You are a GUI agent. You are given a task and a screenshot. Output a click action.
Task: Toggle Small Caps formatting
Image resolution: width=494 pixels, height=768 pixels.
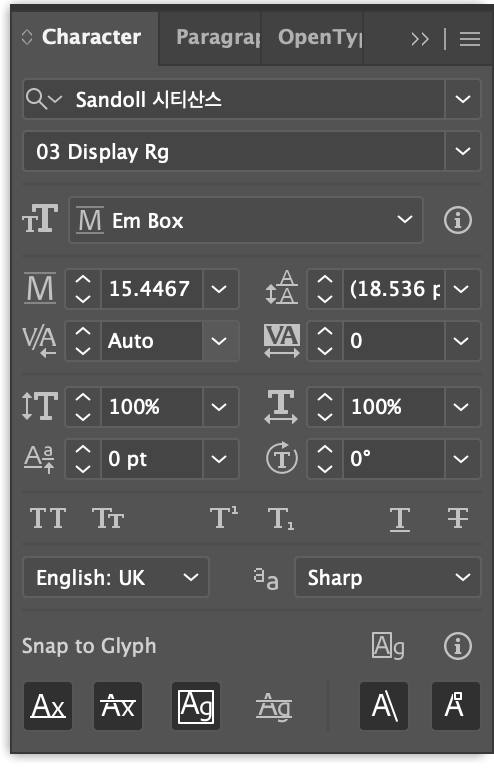point(108,518)
